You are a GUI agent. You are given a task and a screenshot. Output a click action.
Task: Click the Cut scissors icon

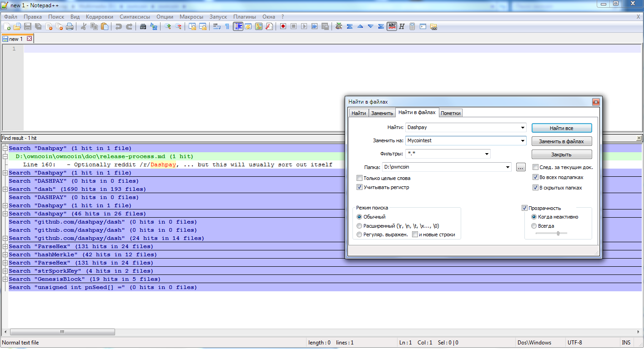tap(84, 26)
